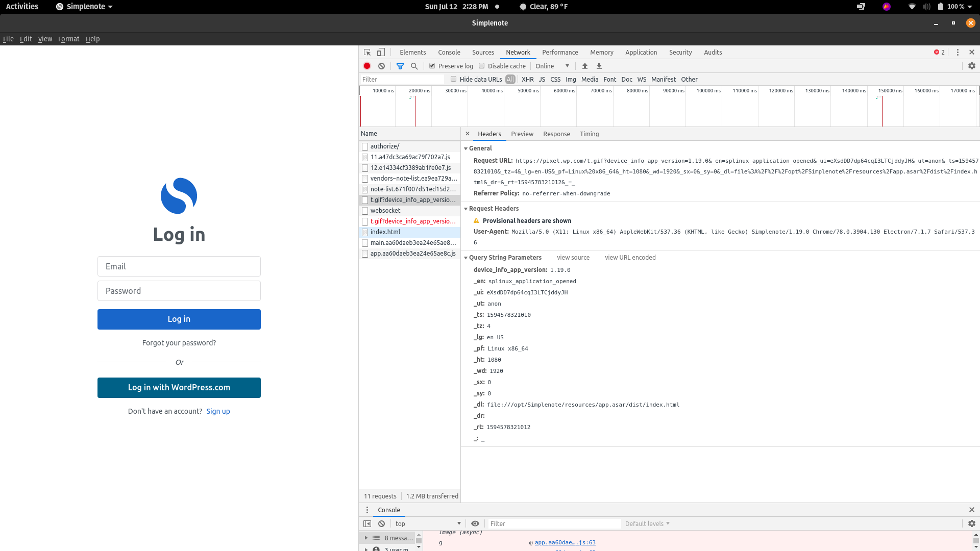Close the DevTools panel
The height and width of the screenshot is (551, 980).
[x=972, y=52]
